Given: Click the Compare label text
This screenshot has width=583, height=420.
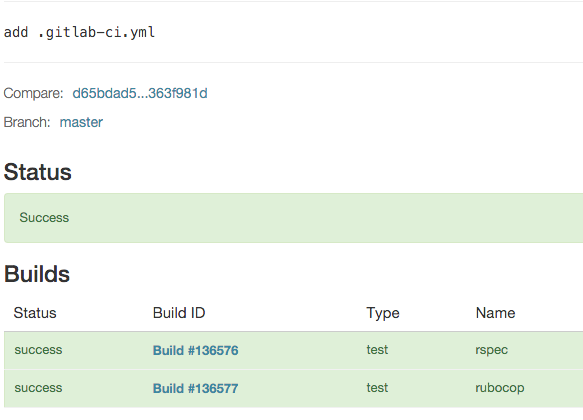Looking at the screenshot, I should click(33, 93).
